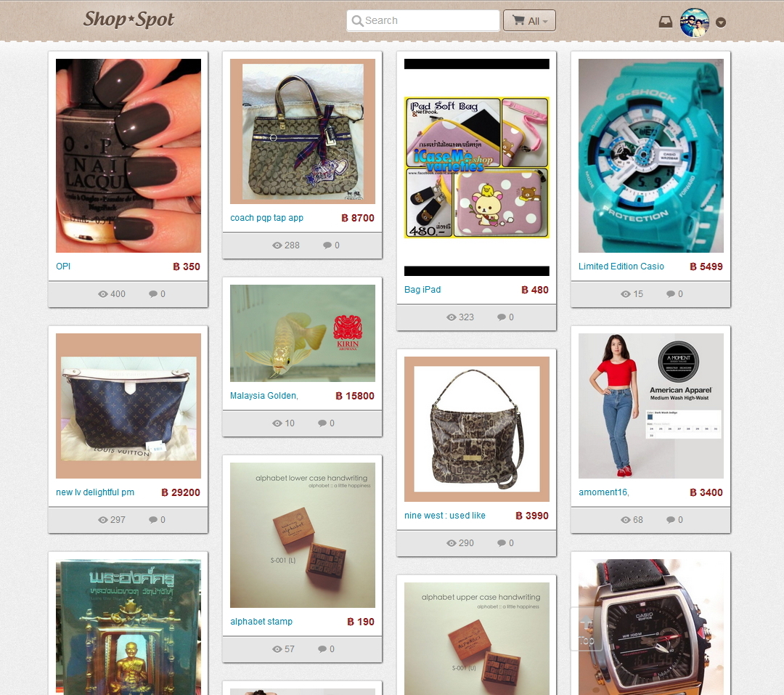Open the inbox tray icon in header
Image resolution: width=784 pixels, height=695 pixels.
[665, 22]
